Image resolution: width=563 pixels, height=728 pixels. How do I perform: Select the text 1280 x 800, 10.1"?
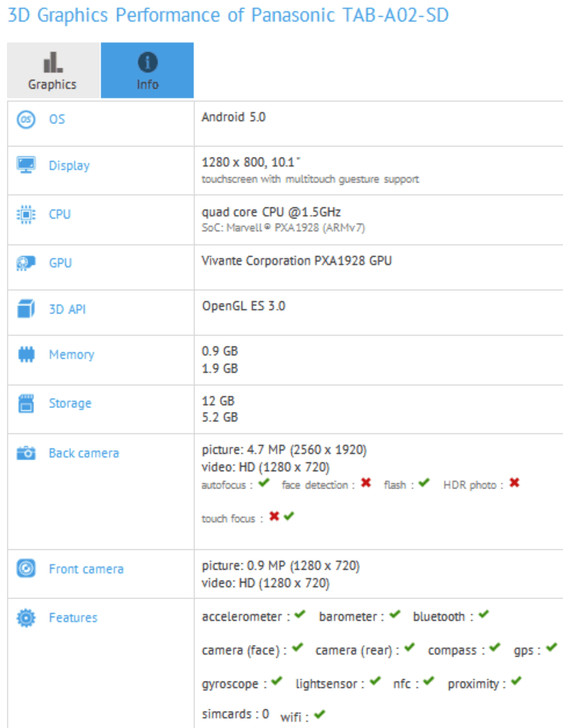coord(251,162)
